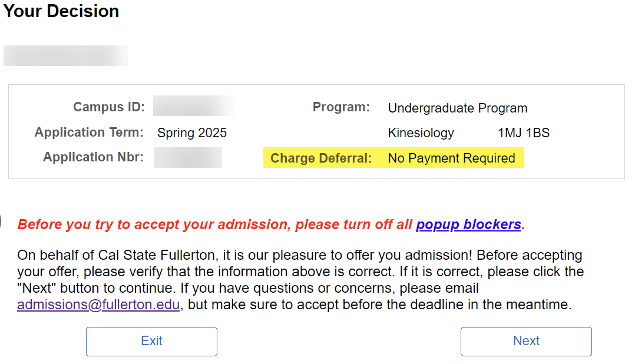Click the highlighted Charge Deferral label
635x364 pixels.
coord(321,158)
